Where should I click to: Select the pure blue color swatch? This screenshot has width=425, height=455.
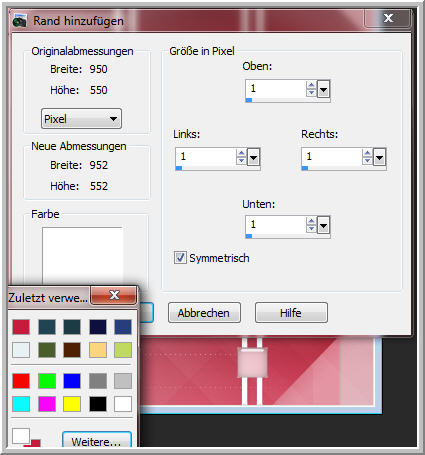pyautogui.click(x=72, y=381)
